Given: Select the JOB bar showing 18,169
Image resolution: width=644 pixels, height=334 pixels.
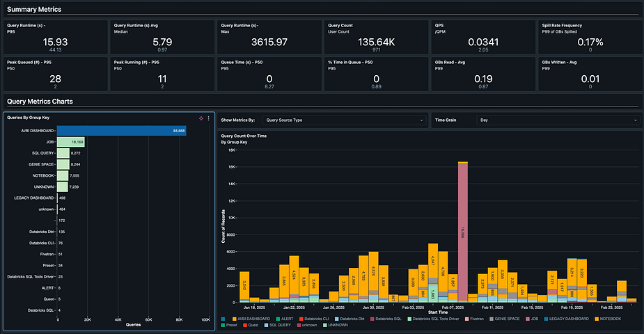Looking at the screenshot, I should [x=70, y=142].
